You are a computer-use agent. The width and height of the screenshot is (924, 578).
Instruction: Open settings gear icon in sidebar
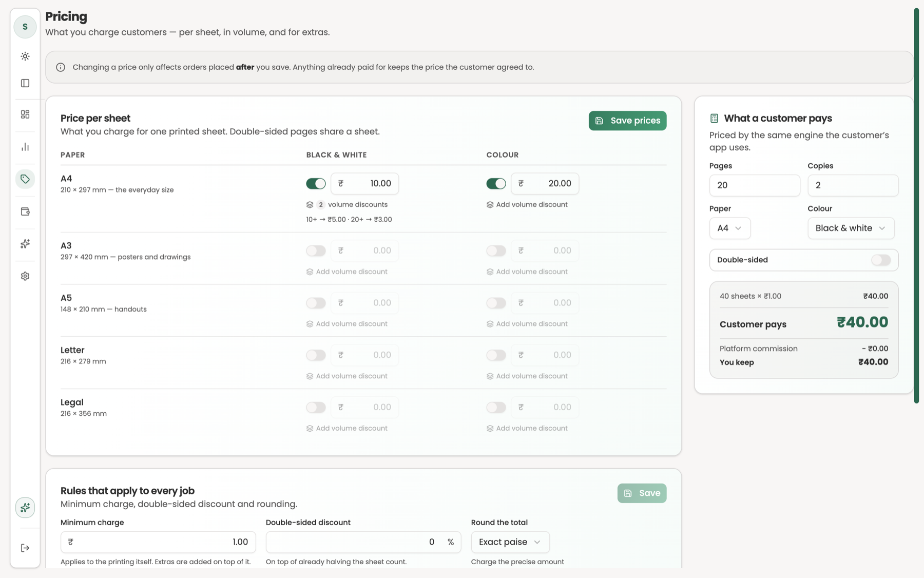click(x=25, y=276)
